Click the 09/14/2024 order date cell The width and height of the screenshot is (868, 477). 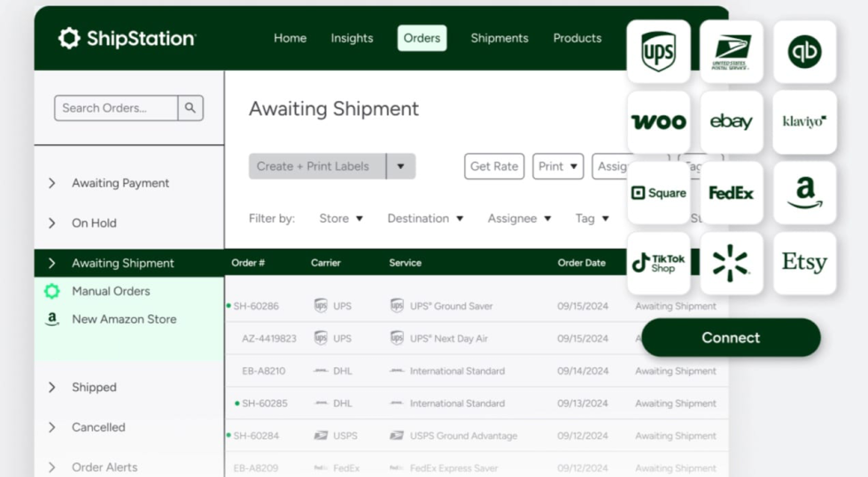click(583, 371)
